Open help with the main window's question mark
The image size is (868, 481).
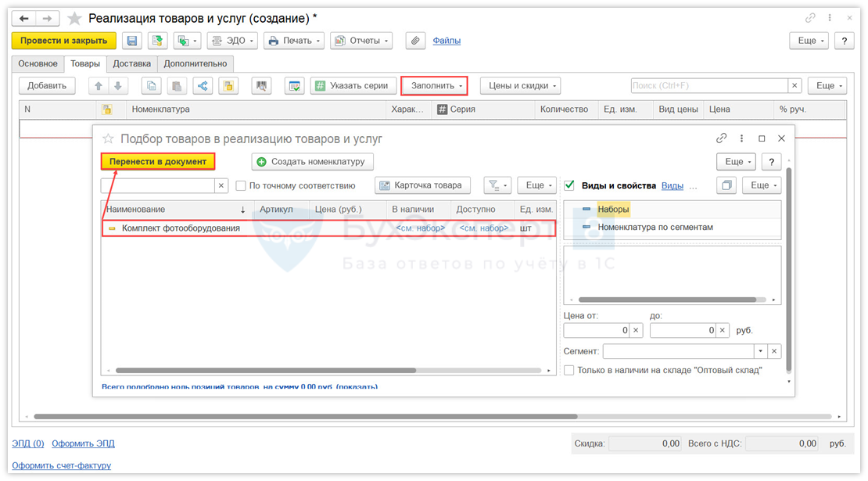845,41
